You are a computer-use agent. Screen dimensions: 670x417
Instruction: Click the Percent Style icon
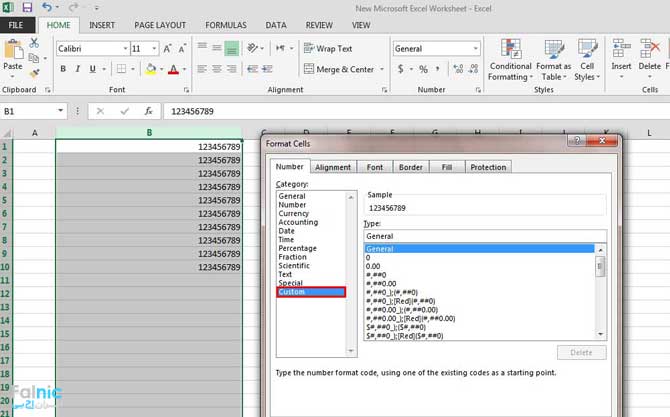point(423,69)
